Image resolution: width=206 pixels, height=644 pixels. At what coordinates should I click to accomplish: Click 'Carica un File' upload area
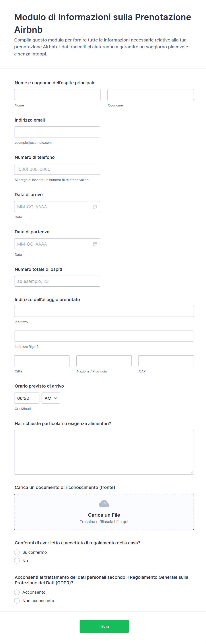pos(104,515)
